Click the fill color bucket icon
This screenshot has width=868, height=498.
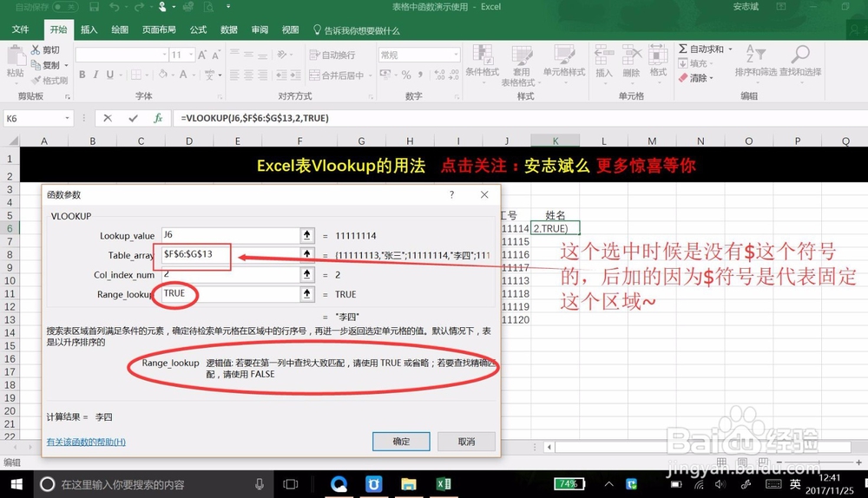tap(163, 75)
